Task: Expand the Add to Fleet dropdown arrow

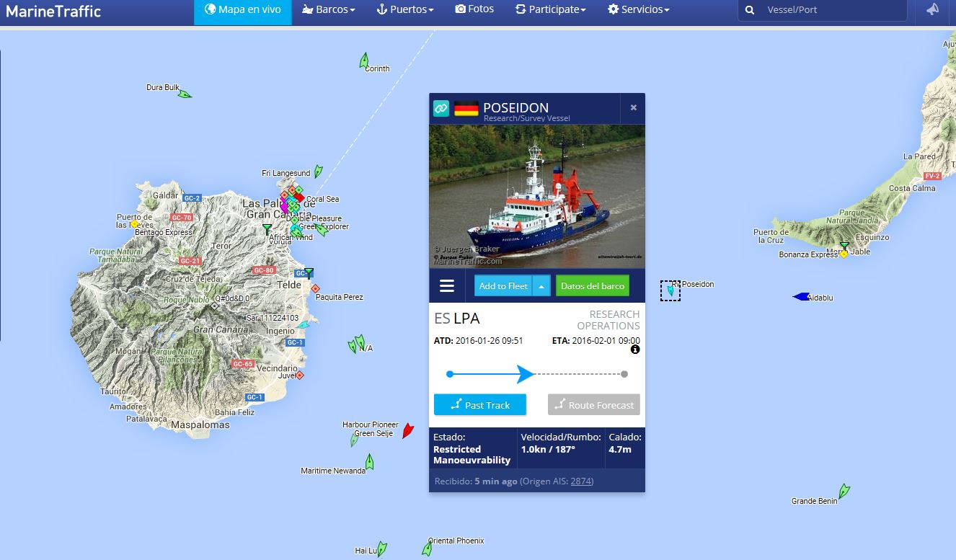Action: [x=542, y=285]
